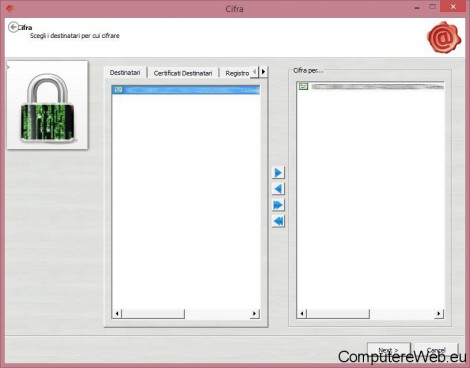
Task: Click the right scroll arrow of the Cifra per list
Action: tap(439, 313)
